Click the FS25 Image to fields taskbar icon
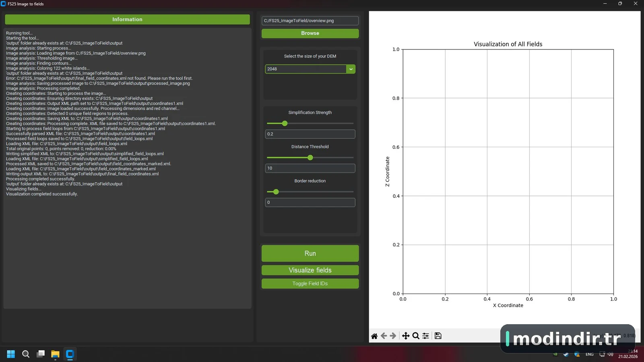Screen dimensions: 644x362 [x=70, y=354]
